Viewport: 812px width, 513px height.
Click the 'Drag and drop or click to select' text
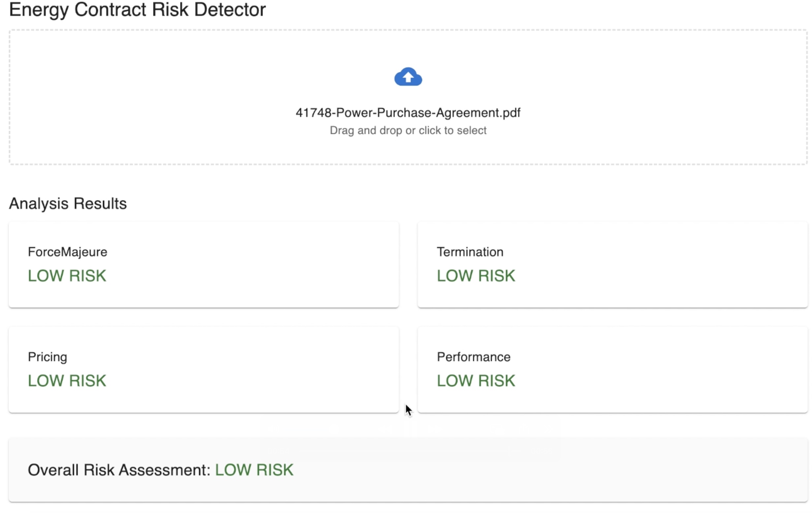(408, 130)
